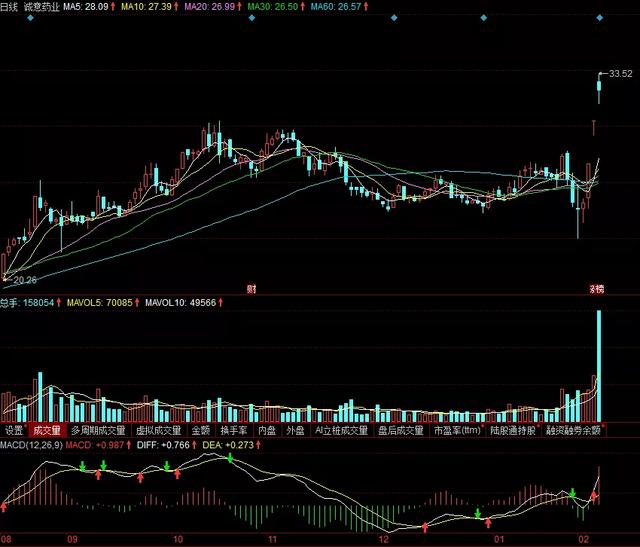Viewport: 640px width, 547px height.
Task: Click the green MACD arrow in late January
Action: (573, 493)
